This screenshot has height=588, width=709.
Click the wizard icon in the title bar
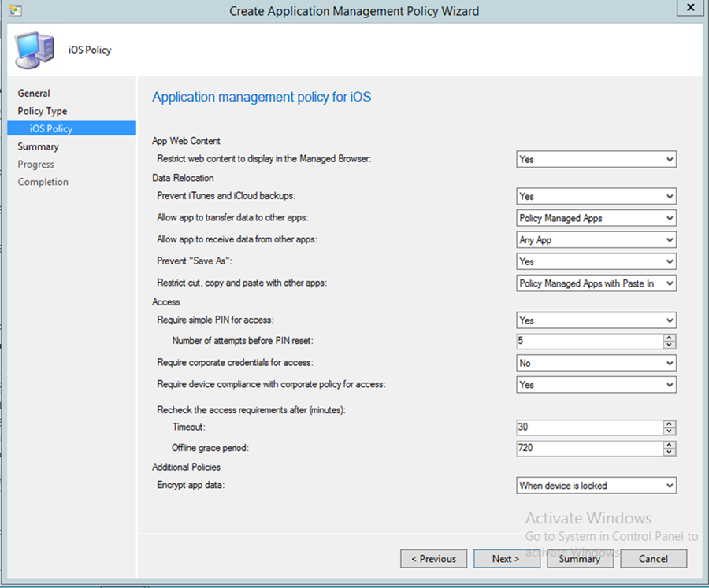click(x=15, y=9)
